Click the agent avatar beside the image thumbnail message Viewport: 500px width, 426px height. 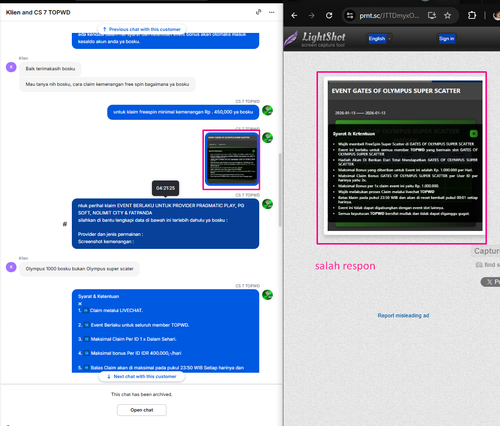[267, 137]
